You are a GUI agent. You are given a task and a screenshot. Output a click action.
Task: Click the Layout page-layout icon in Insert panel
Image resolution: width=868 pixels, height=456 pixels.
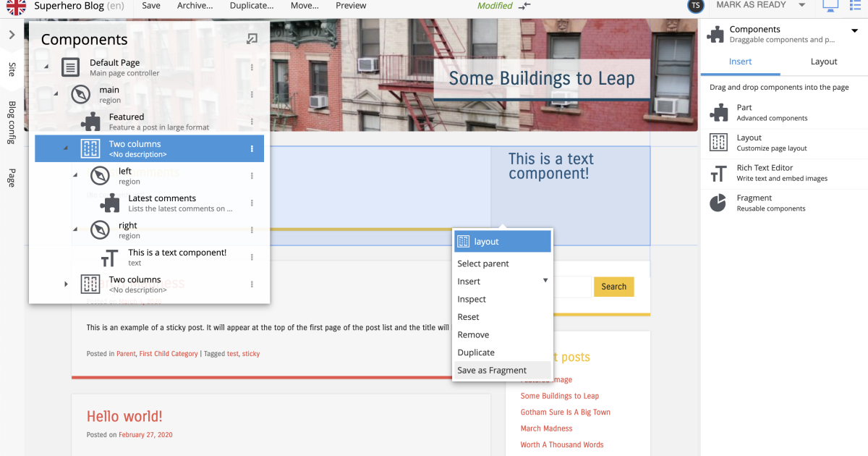coord(718,142)
